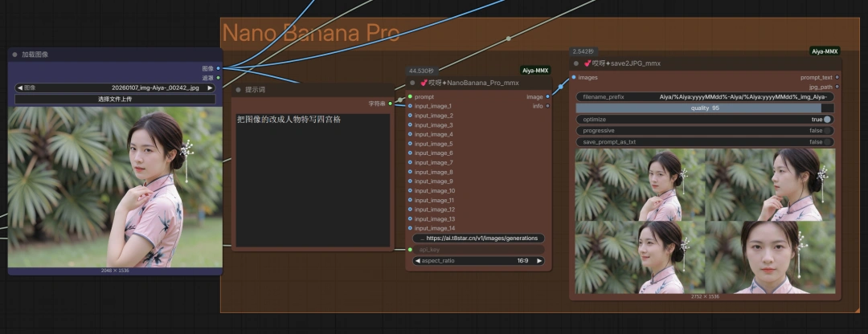Enable the save_prompt_as_txt toggle
Screen dimensions: 868x334
point(827,142)
